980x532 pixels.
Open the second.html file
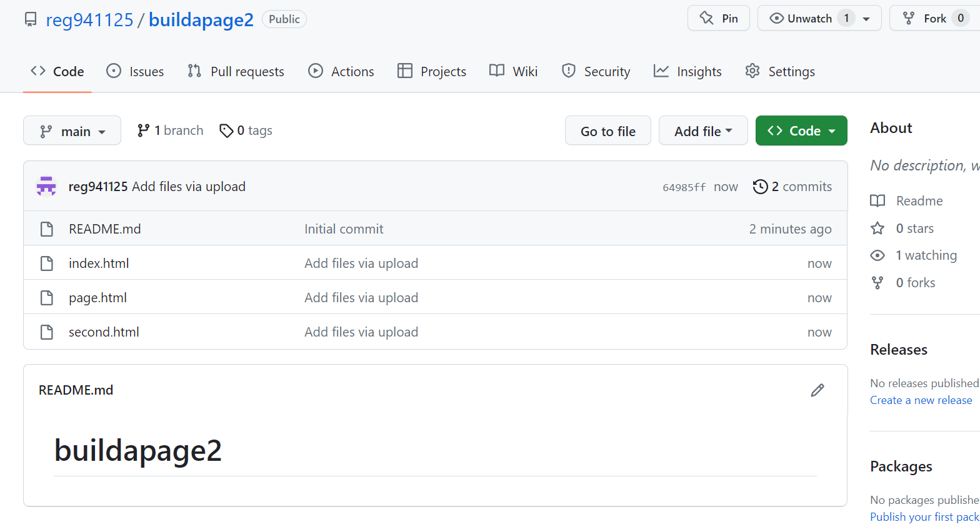pyautogui.click(x=104, y=332)
